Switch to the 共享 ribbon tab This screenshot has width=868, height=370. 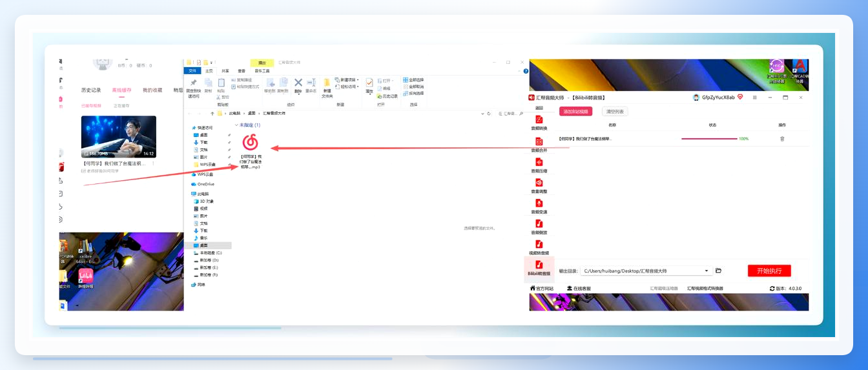click(x=225, y=70)
